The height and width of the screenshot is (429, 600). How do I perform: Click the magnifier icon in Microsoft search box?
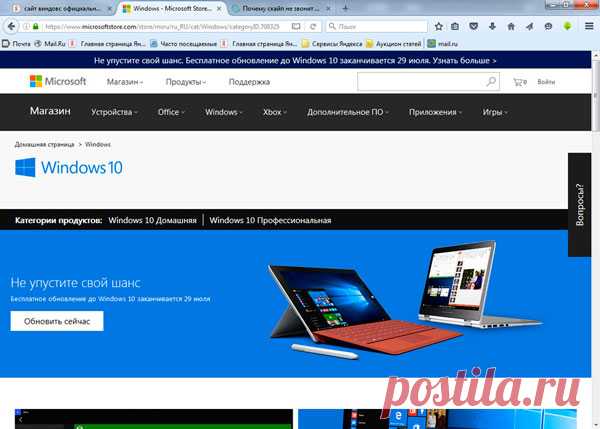[491, 82]
